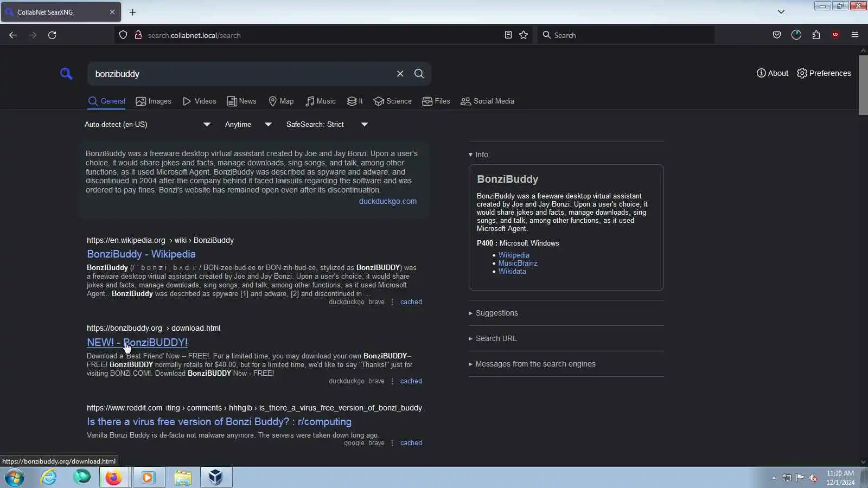Open Firefox taskbar button
Screen dimensions: 868x488
pos(113,478)
